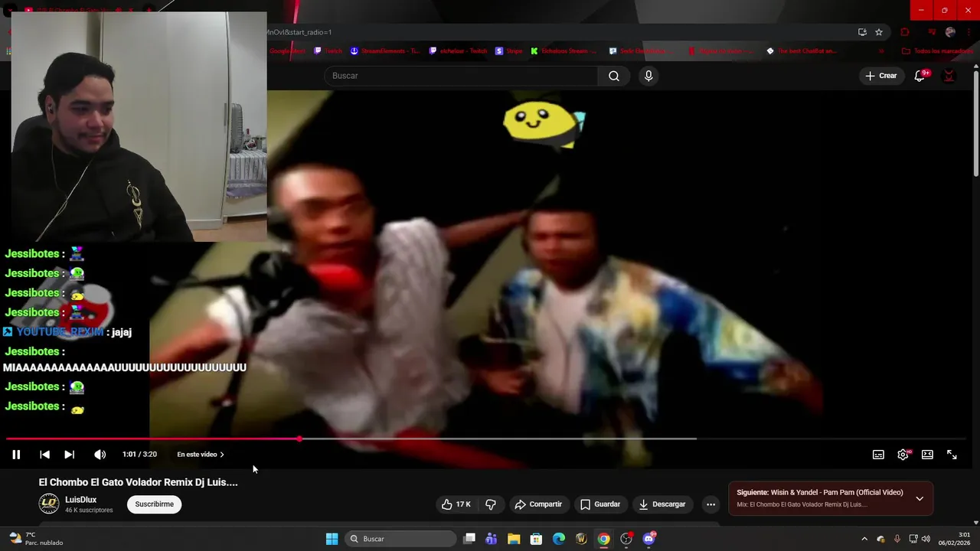Save video with Guardar button
Image resolution: width=980 pixels, height=551 pixels.
[x=600, y=504]
